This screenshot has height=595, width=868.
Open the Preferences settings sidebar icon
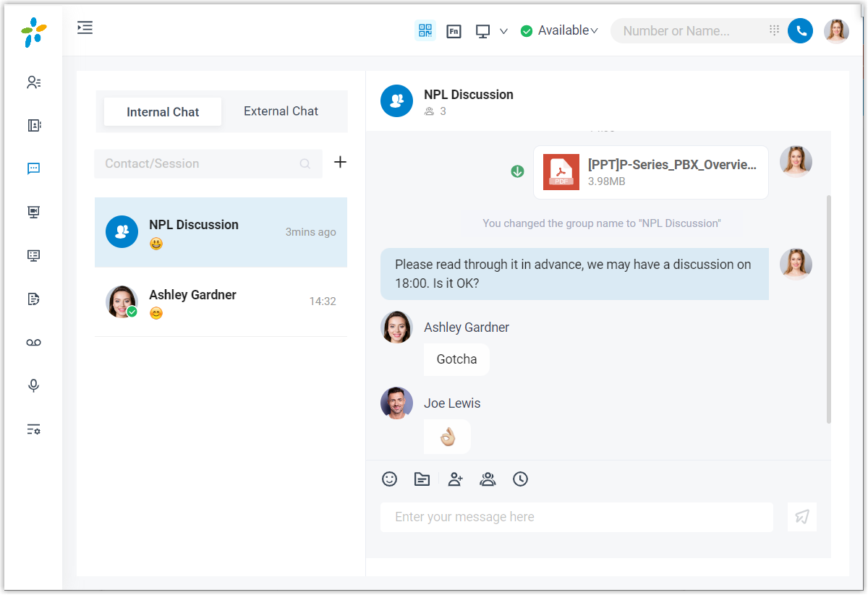[33, 429]
